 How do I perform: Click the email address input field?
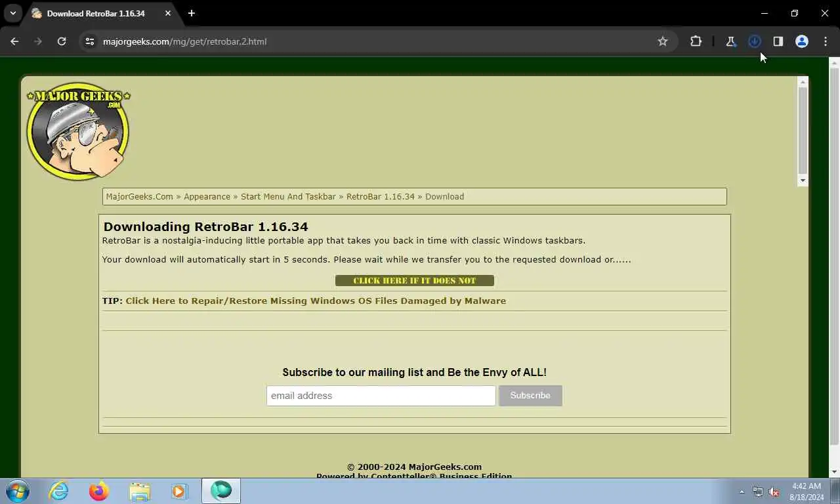click(381, 396)
